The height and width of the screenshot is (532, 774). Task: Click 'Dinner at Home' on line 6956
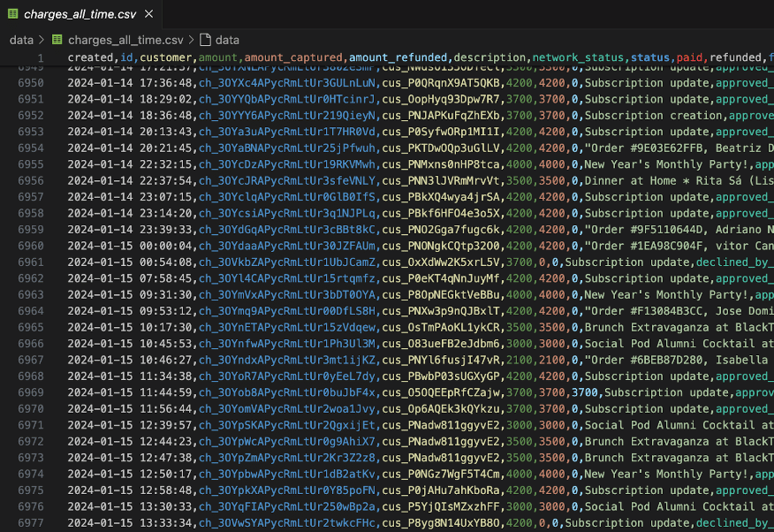click(x=630, y=180)
